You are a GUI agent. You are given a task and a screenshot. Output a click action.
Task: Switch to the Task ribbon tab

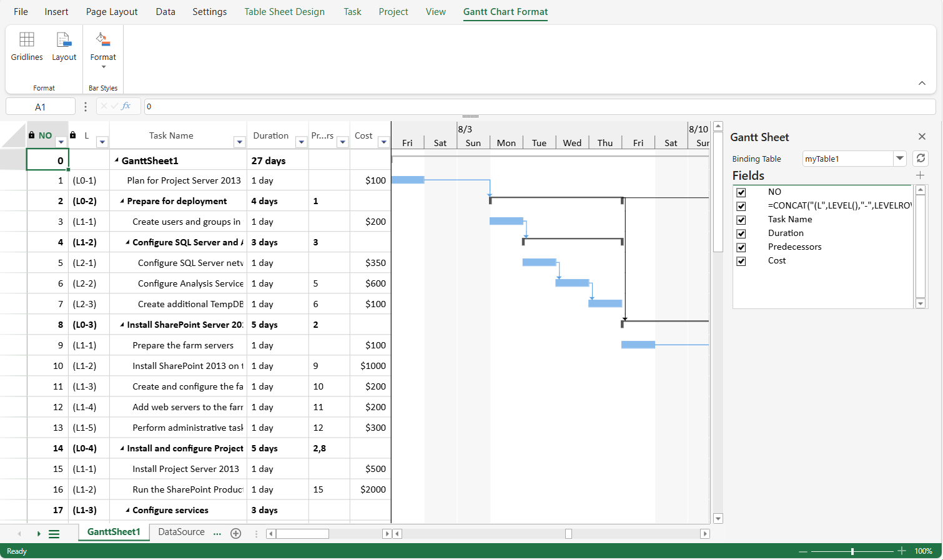coord(352,11)
